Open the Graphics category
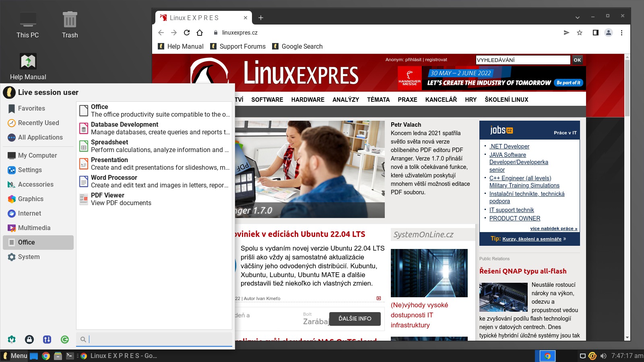 [x=39, y=199]
